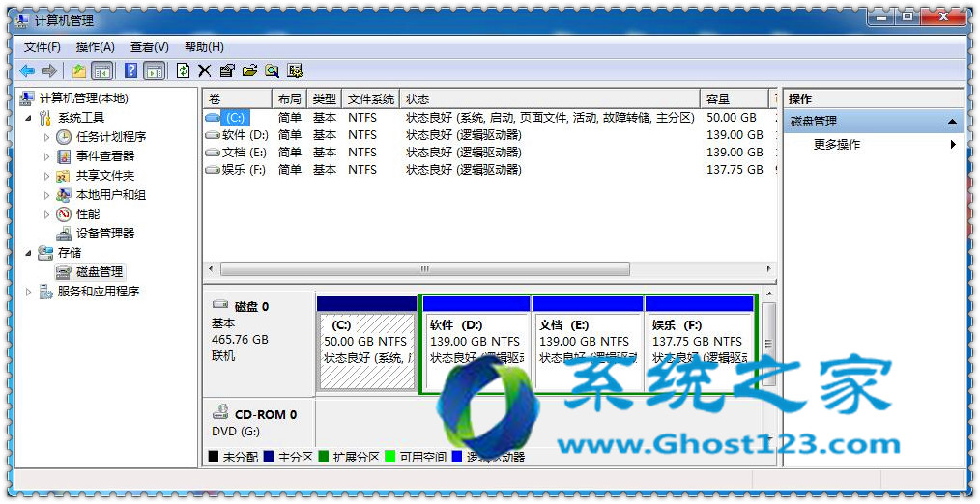
Task: Select 设备管理器 in the console tree
Action: [x=104, y=234]
